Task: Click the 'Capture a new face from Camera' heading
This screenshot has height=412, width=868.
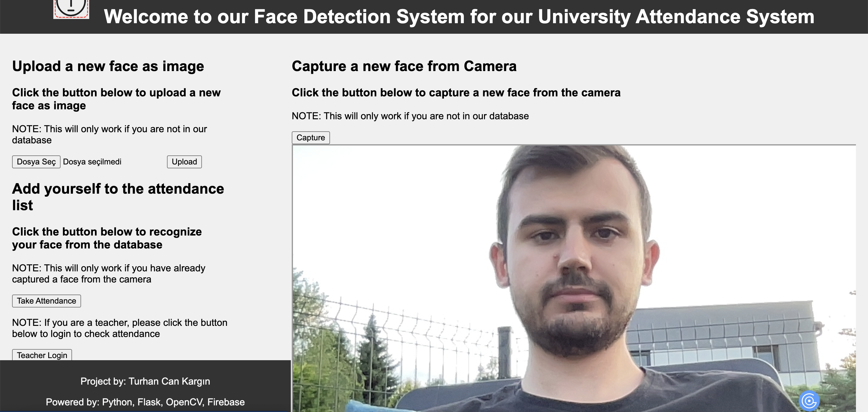Action: [x=404, y=66]
